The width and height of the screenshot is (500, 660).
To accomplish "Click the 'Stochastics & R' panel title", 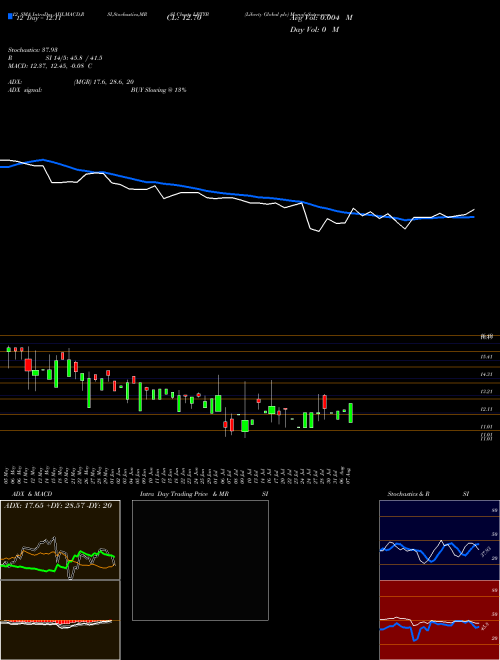I will 409,494.
